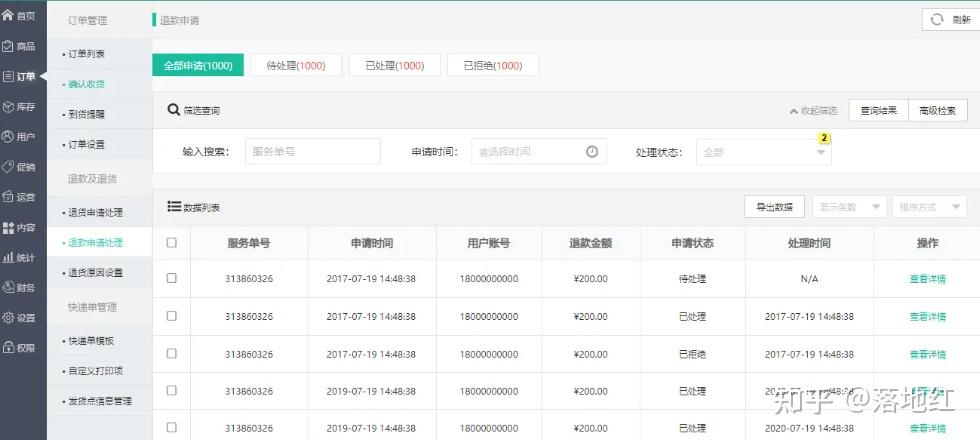Screen dimensions: 980x440
Task: Click the list icon beside 数据列表
Action: click(x=174, y=206)
